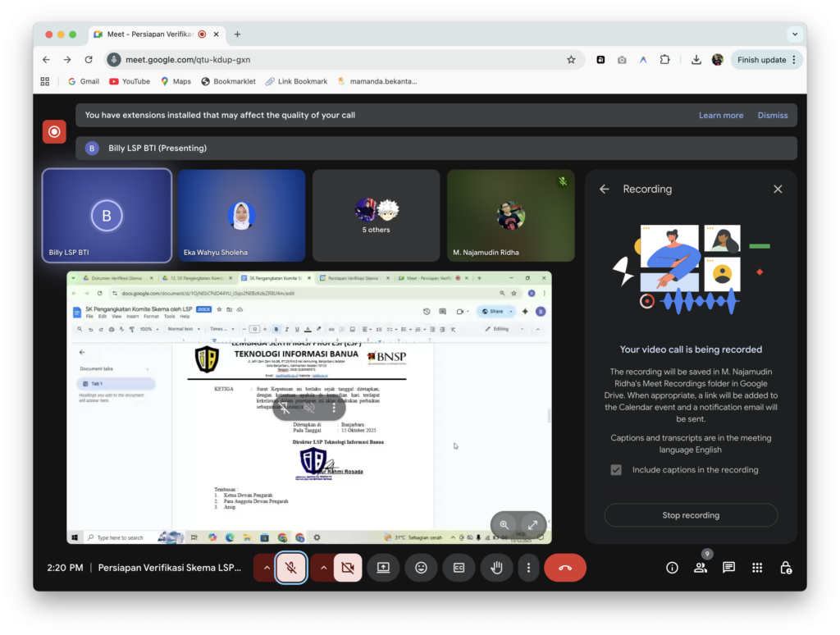Toggle 'Include captions in the recording' checkbox

point(616,470)
